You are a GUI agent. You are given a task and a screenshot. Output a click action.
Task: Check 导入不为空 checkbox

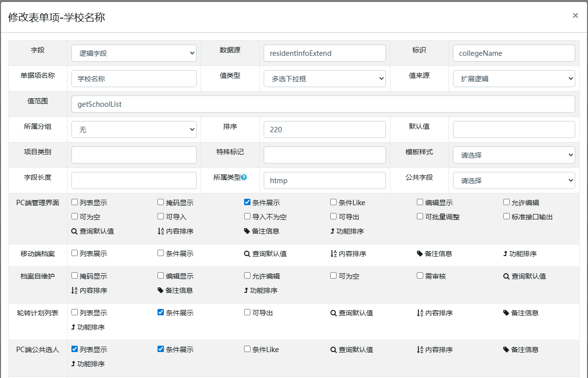(x=247, y=216)
